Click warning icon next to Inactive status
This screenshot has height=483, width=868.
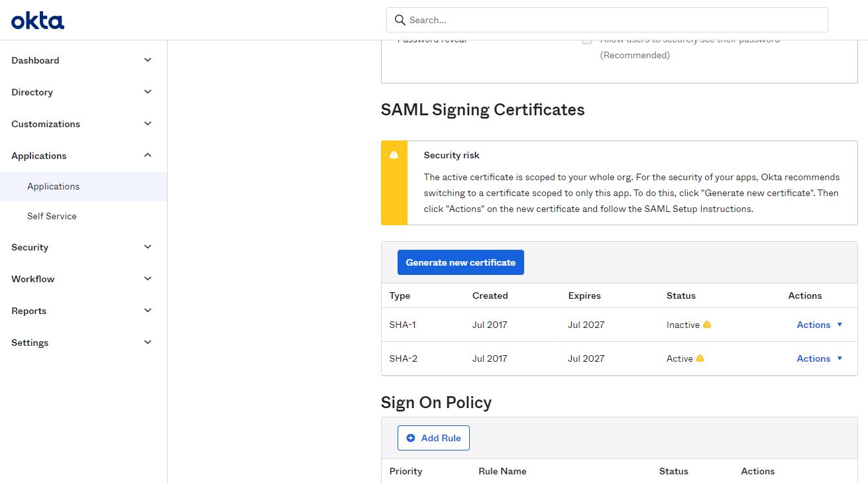tap(707, 325)
